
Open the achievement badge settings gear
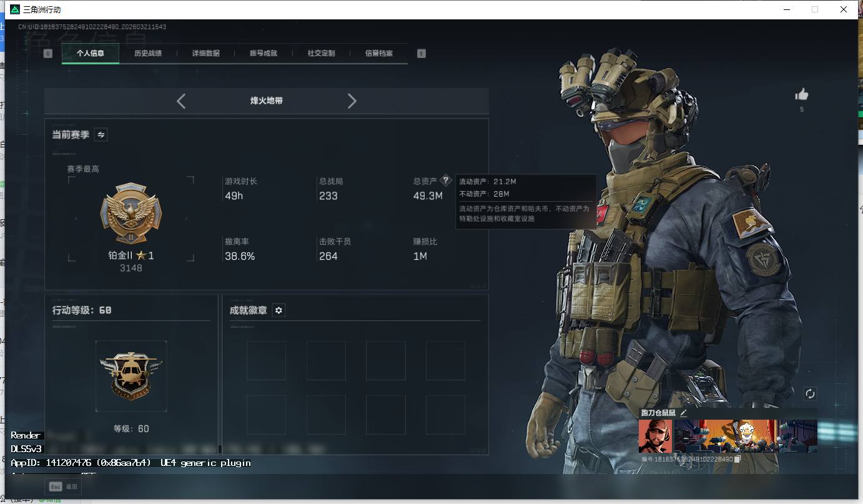click(x=279, y=310)
